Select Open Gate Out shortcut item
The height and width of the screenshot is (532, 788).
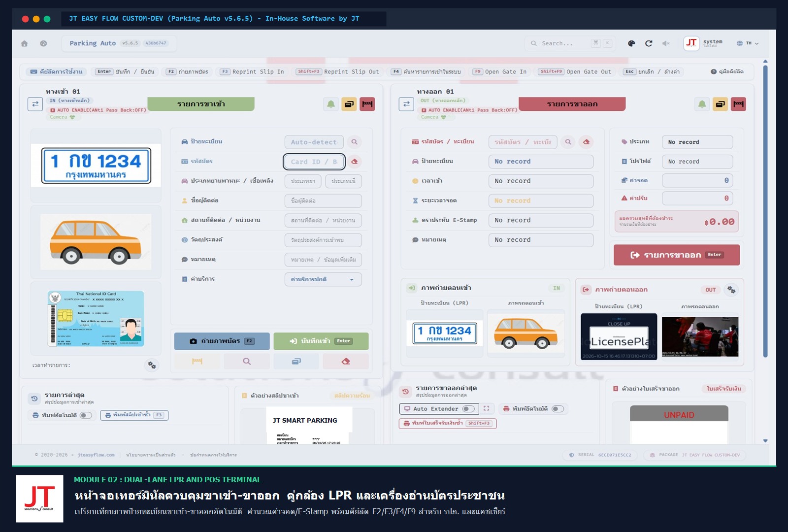[574, 71]
